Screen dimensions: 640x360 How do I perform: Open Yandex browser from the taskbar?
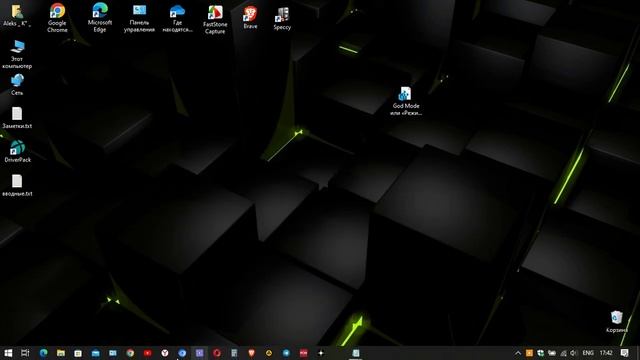(164, 353)
